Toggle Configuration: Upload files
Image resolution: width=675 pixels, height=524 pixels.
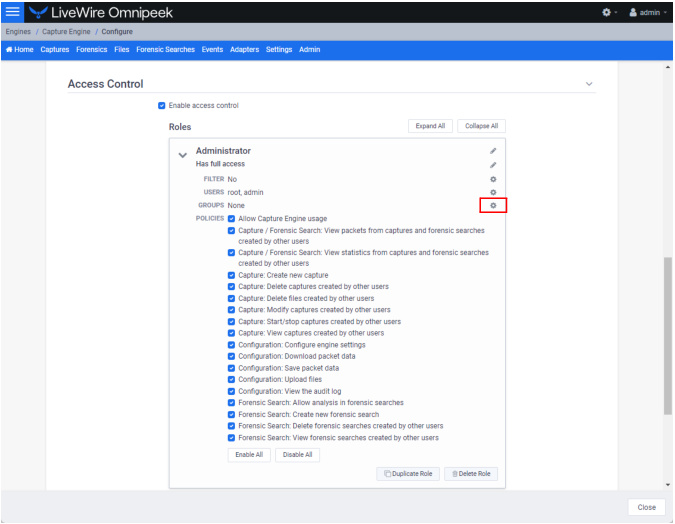tap(231, 380)
